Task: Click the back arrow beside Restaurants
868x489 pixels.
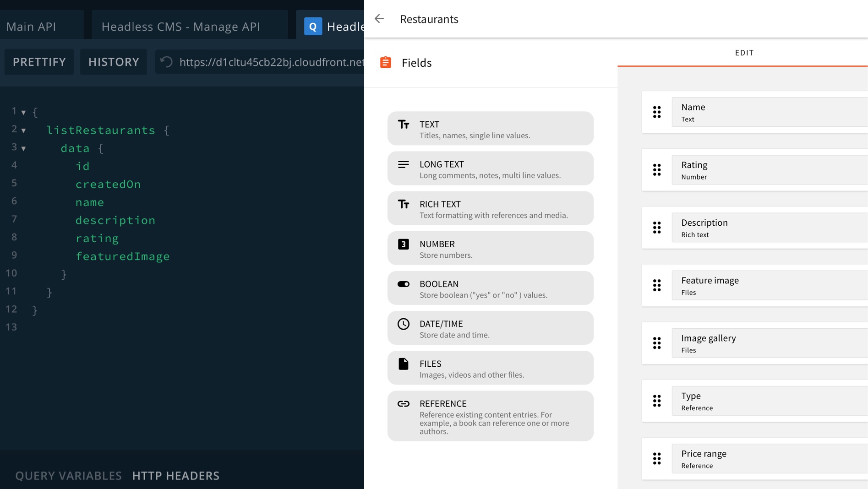Action: pyautogui.click(x=379, y=19)
